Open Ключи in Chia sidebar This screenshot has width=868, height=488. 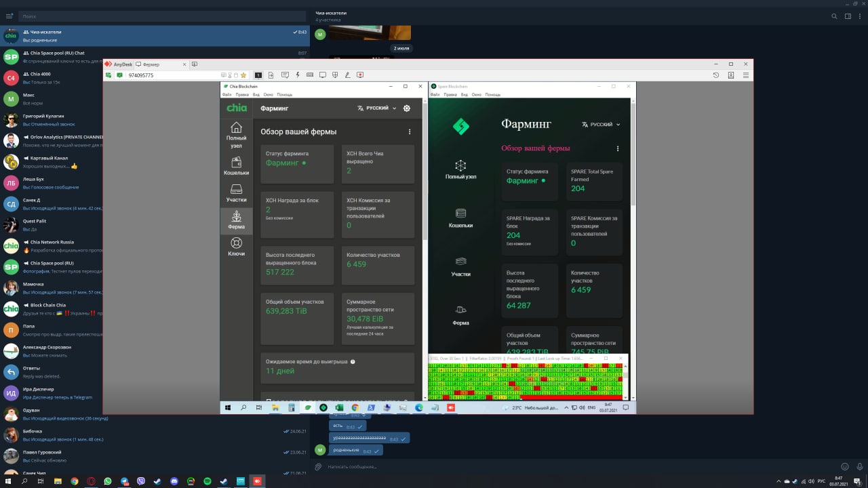[x=236, y=247]
